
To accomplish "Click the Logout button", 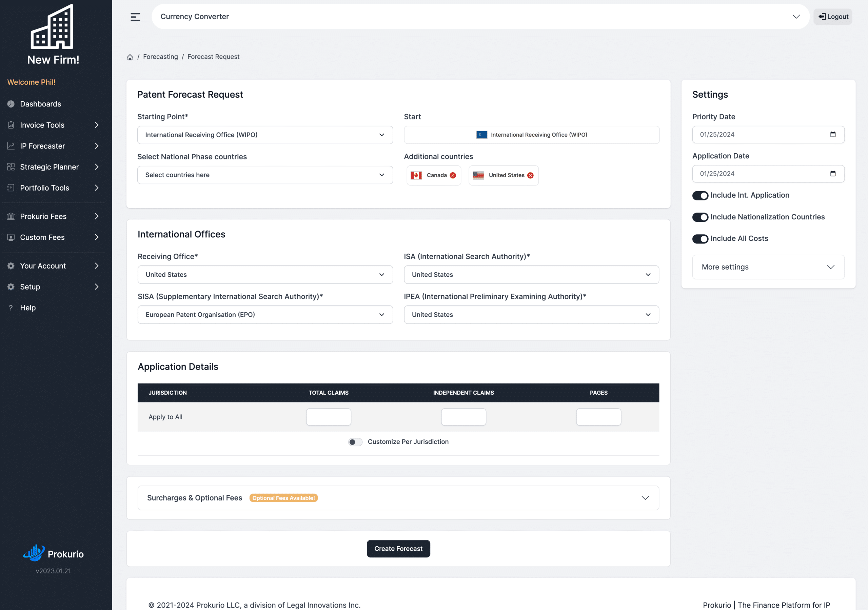I will pyautogui.click(x=833, y=17).
